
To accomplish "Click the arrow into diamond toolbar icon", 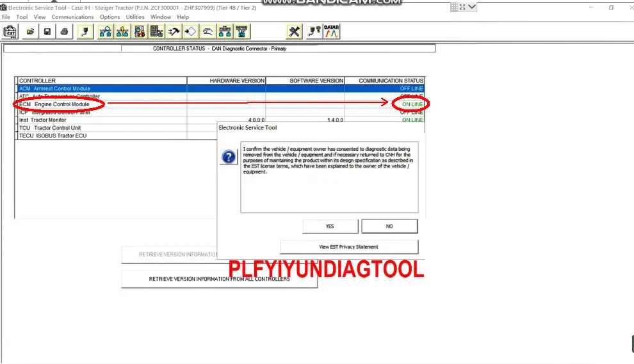I will pyautogui.click(x=191, y=31).
